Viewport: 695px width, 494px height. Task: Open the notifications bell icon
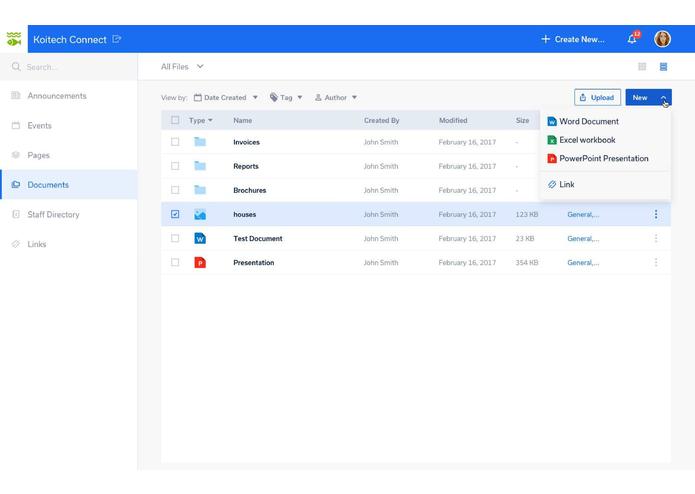click(x=632, y=39)
